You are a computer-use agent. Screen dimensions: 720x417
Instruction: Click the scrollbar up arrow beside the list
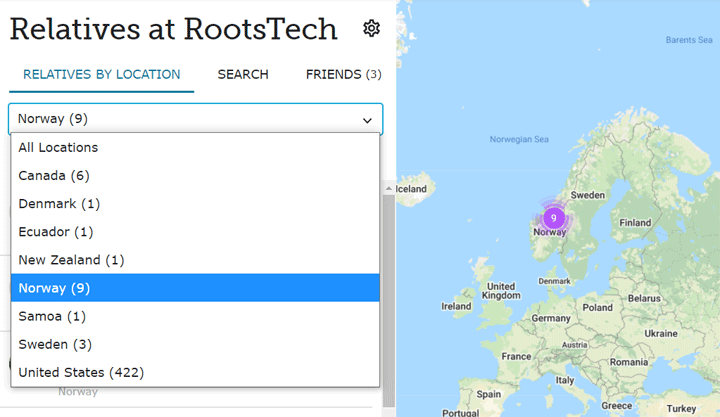389,188
